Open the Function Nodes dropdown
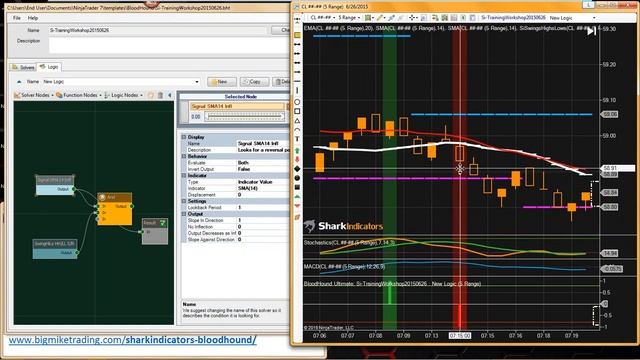This screenshot has width=640, height=360. tap(79, 95)
